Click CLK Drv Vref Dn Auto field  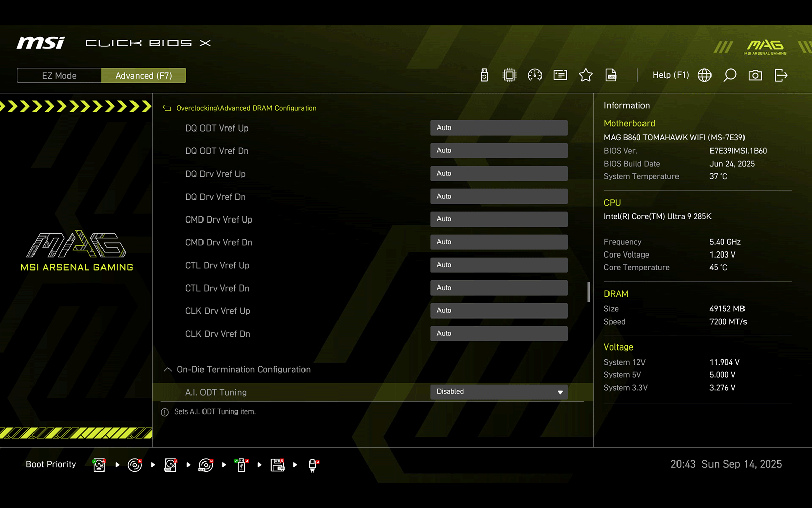499,334
